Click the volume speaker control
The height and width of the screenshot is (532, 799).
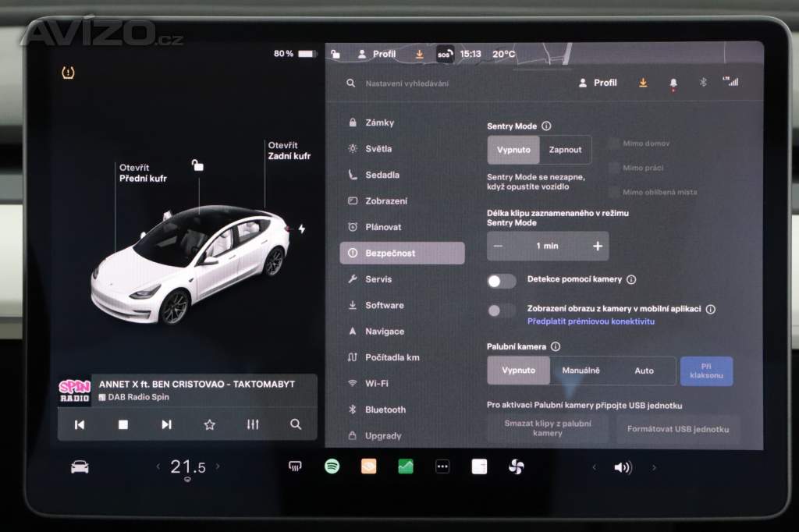[x=623, y=467]
